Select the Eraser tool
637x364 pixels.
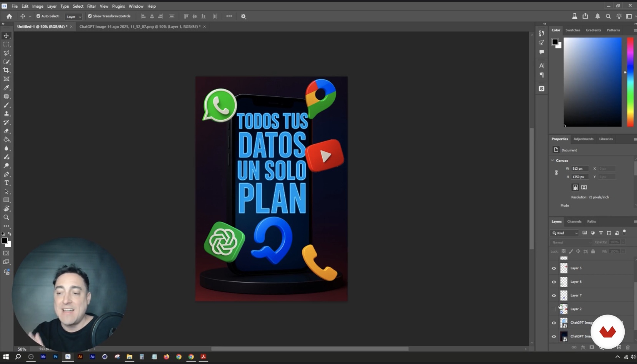[7, 131]
